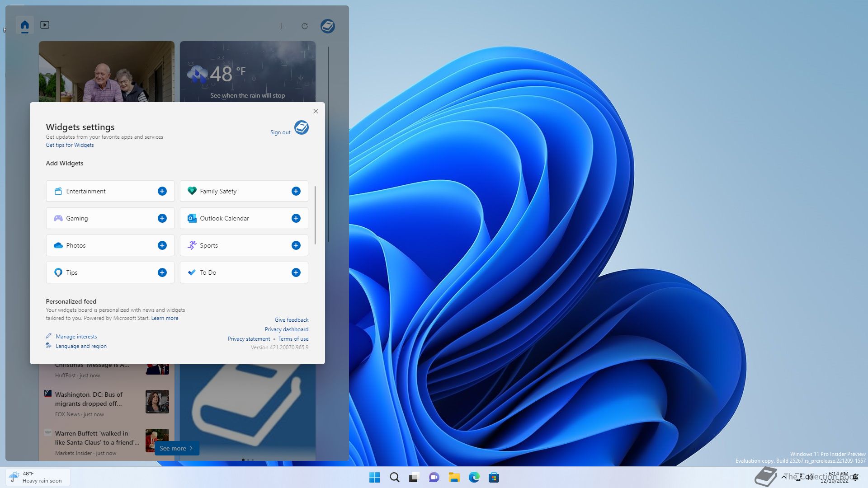This screenshot has height=488, width=868.
Task: Open the Get tips for Widgets link
Action: click(70, 145)
